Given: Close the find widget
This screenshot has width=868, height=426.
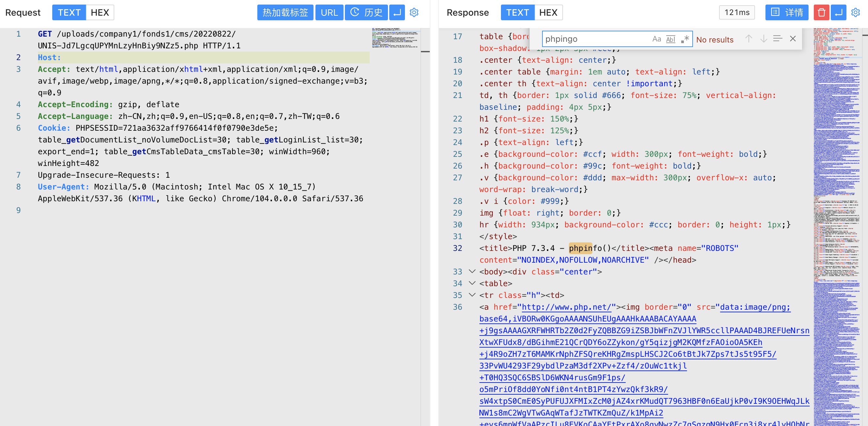Looking at the screenshot, I should pyautogui.click(x=793, y=39).
